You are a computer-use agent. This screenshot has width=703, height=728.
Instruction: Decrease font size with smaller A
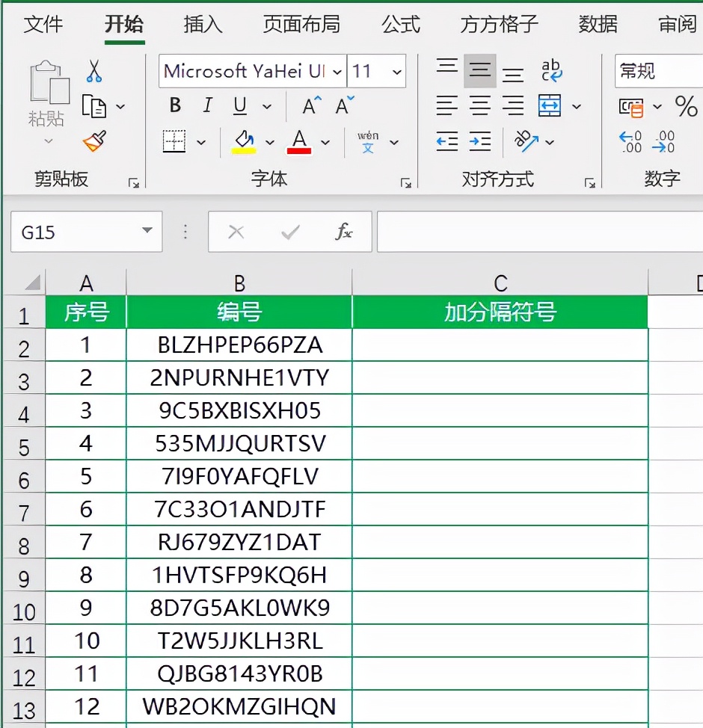click(344, 105)
